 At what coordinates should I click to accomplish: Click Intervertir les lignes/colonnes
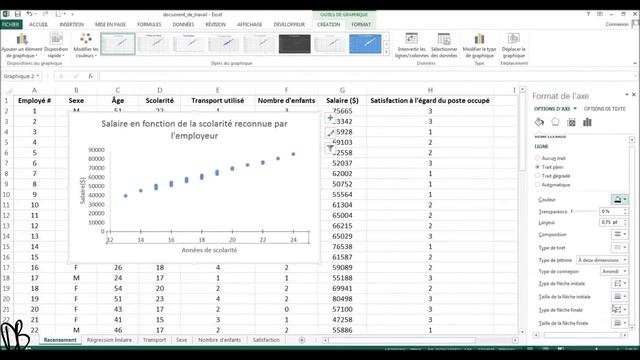(x=411, y=46)
